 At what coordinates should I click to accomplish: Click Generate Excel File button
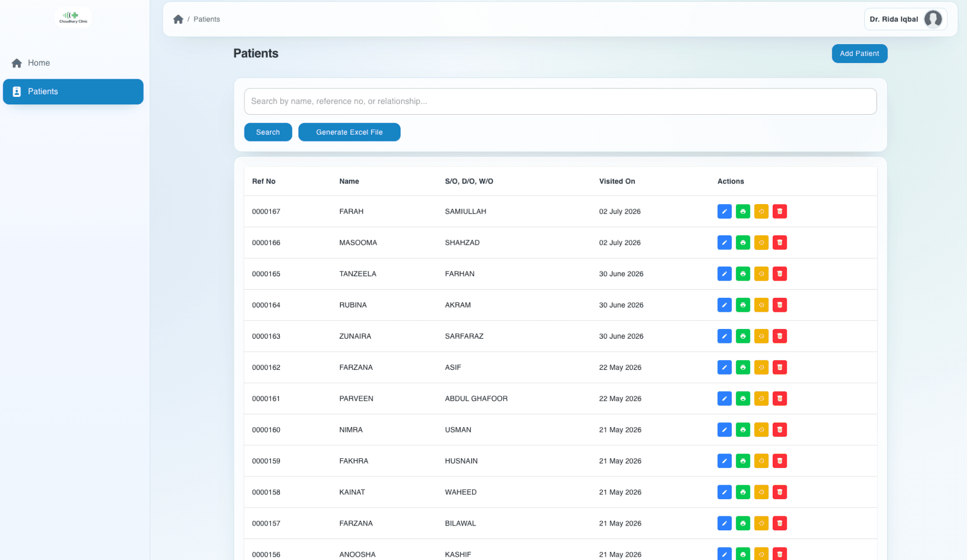point(349,132)
